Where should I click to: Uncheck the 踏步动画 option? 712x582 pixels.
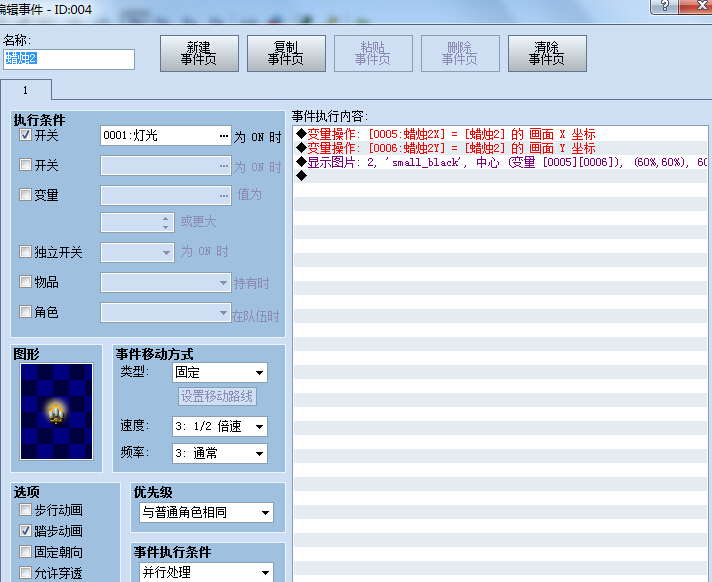pyautogui.click(x=25, y=530)
